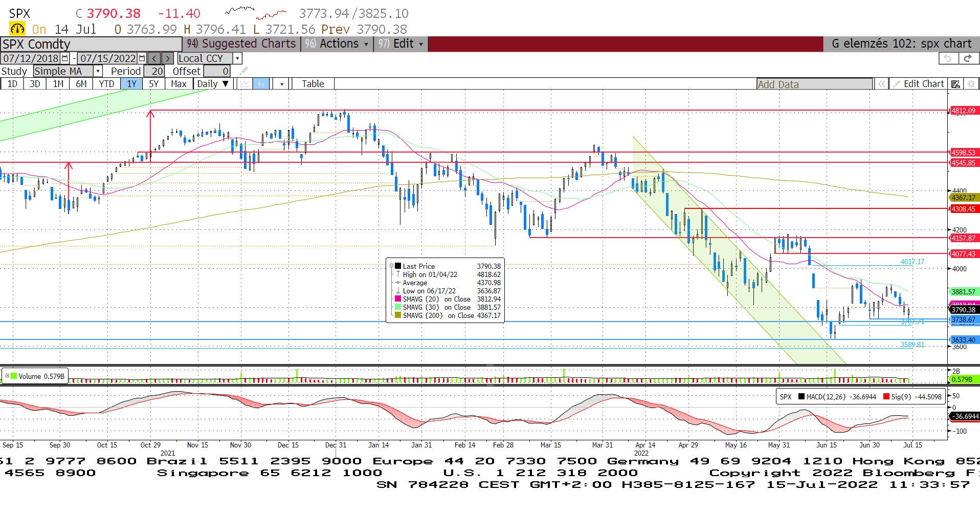This screenshot has width=980, height=513.
Task: Click olive SMAVG (200) legend swatch
Action: [x=397, y=315]
